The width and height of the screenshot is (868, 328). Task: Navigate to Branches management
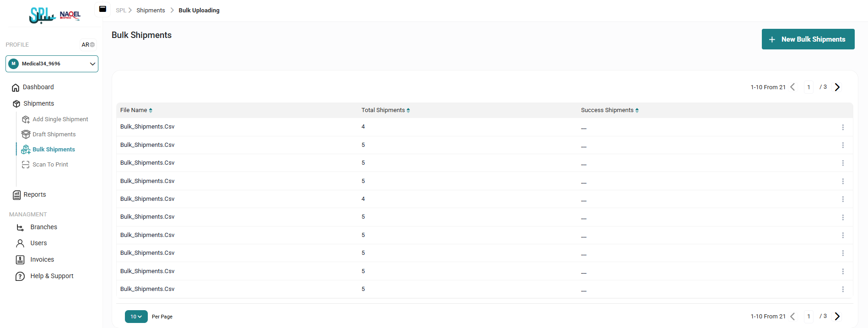pyautogui.click(x=43, y=227)
